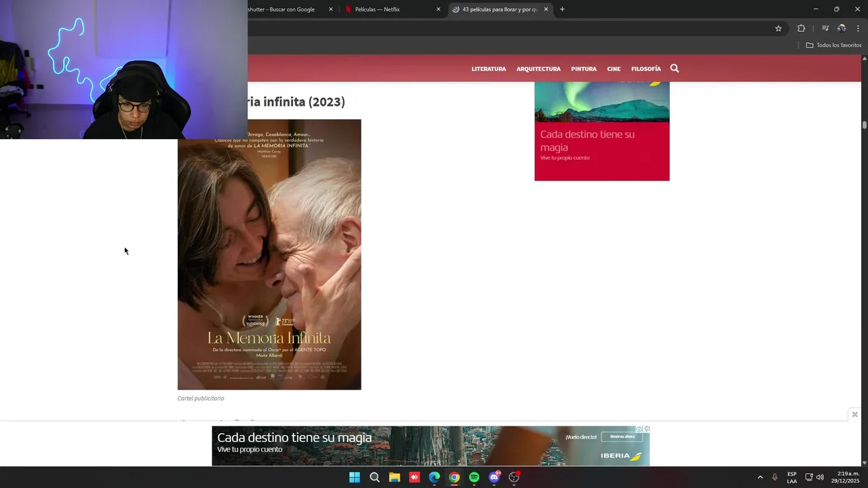Show hidden system tray icons

pos(760,477)
